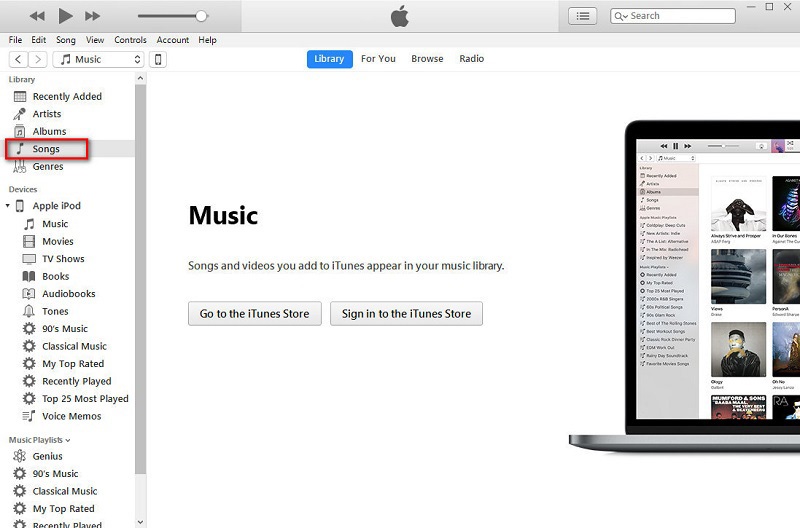Select Artists microphone icon in sidebar
Image resolution: width=800 pixels, height=528 pixels.
tap(19, 114)
